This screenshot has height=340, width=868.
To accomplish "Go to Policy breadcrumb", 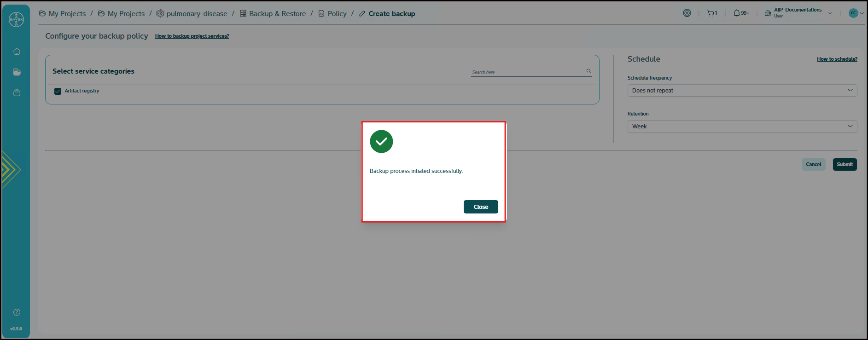I will (x=337, y=14).
